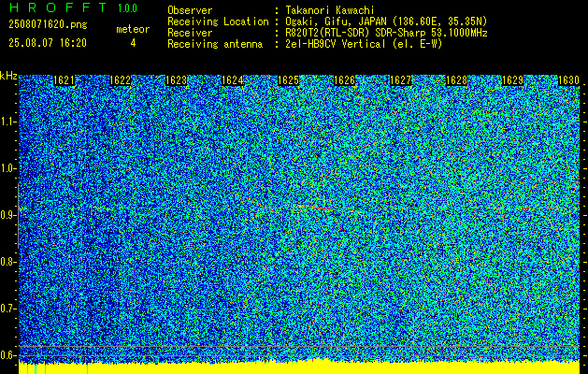Click the 1621 time marker

[x=65, y=80]
